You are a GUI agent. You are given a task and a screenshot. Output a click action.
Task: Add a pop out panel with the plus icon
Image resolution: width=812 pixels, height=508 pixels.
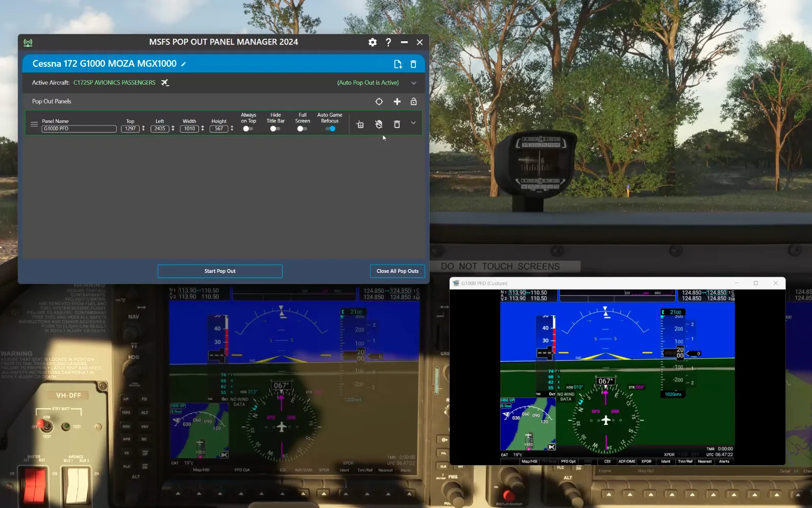[x=397, y=101]
